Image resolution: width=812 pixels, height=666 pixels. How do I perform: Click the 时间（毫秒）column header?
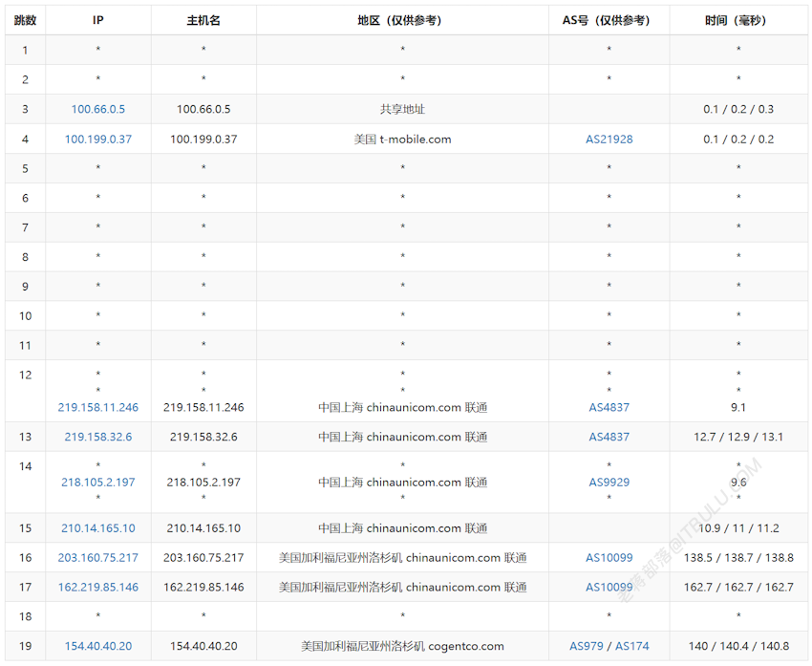tap(738, 21)
